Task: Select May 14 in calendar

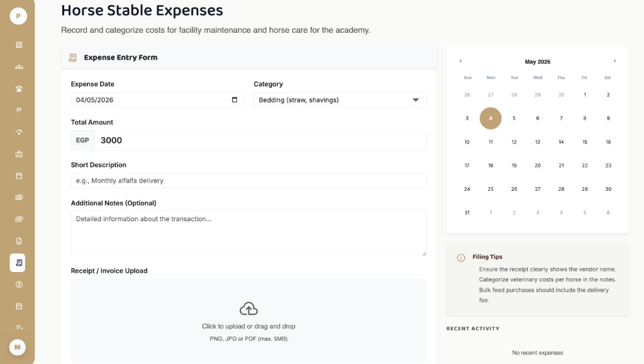Action: click(x=561, y=142)
